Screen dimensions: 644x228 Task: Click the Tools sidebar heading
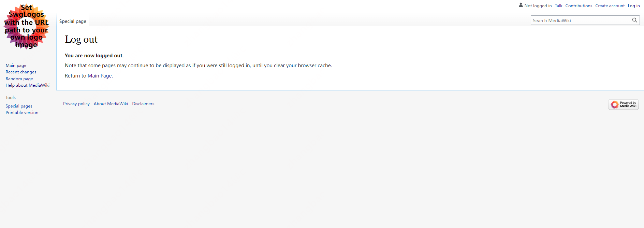[x=11, y=98]
